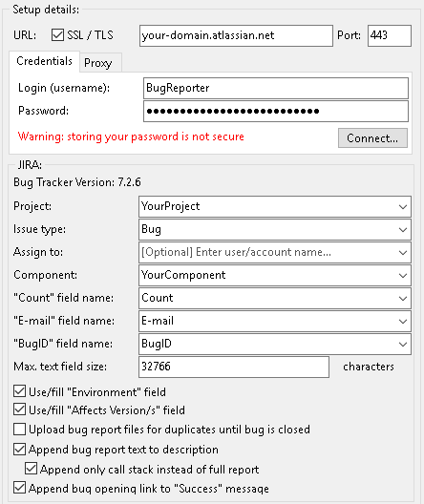Screen dimensions: 424x504
Task: Toggle Append only call stack checkbox
Action: pyautogui.click(x=31, y=469)
